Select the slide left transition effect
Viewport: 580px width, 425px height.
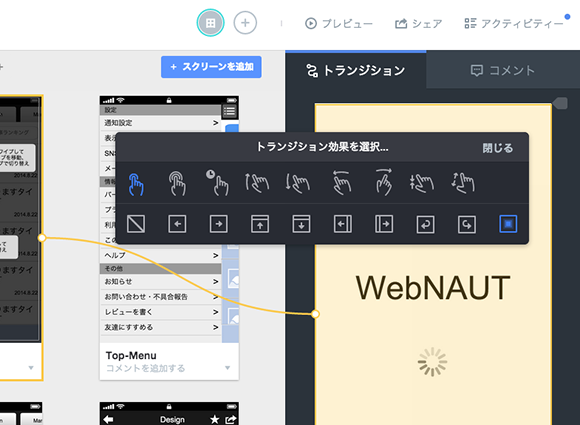click(177, 224)
